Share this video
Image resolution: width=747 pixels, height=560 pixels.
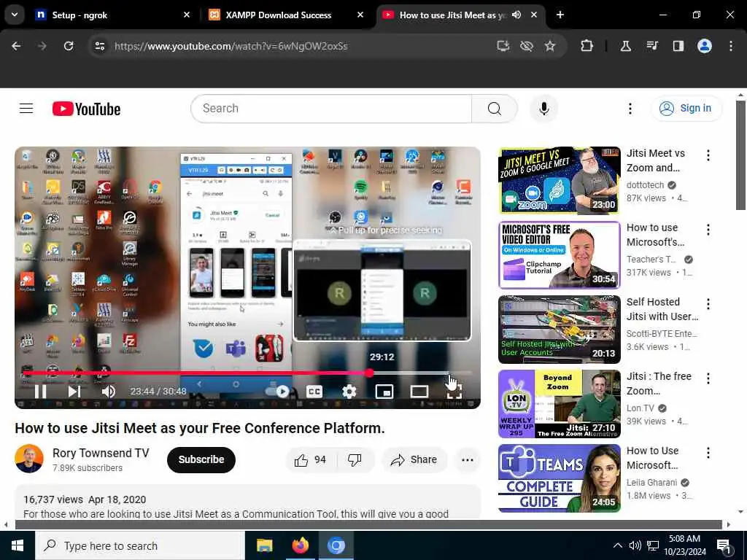coord(414,460)
